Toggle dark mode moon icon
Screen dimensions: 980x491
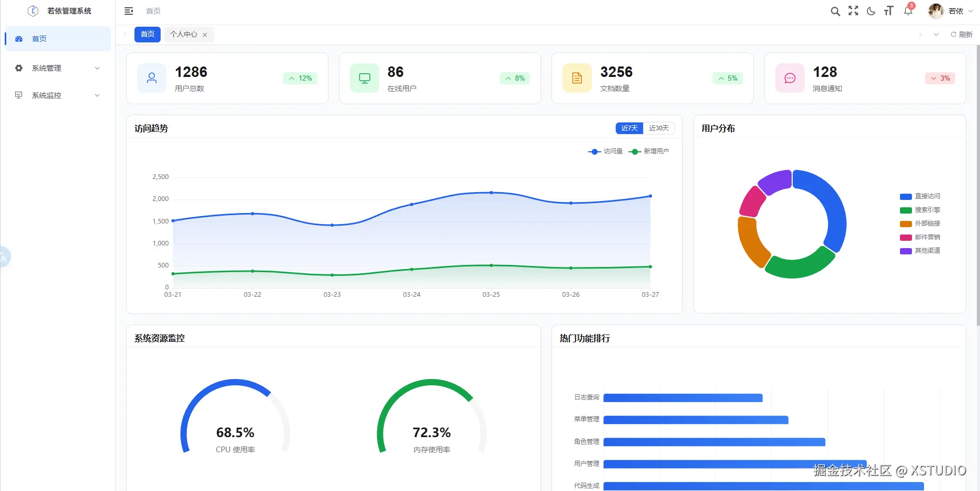[871, 11]
